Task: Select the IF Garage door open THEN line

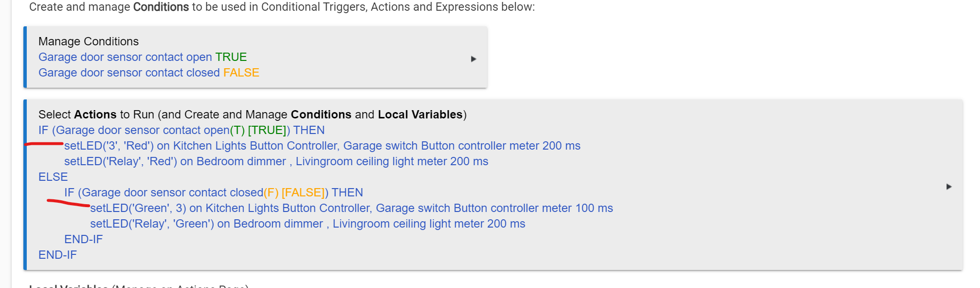Action: tap(181, 130)
